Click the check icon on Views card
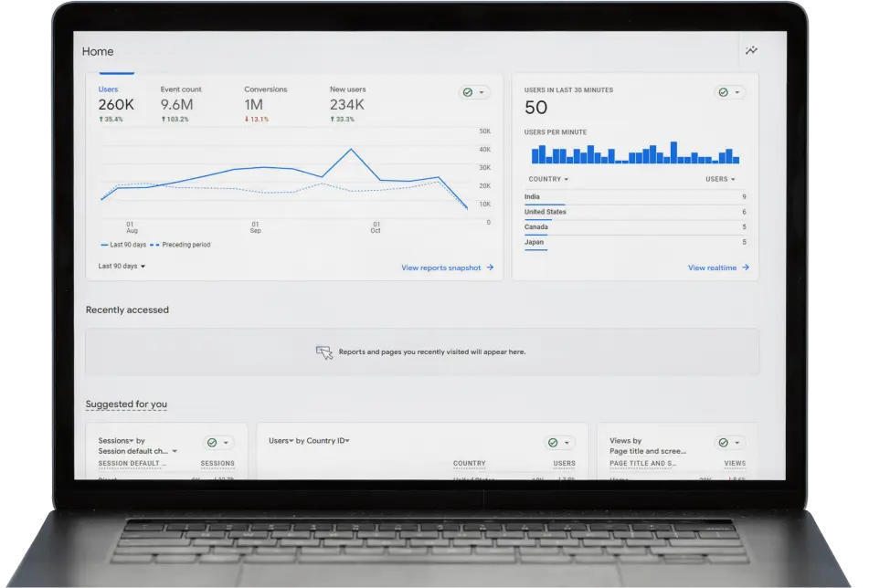The width and height of the screenshot is (869, 588). 723,443
